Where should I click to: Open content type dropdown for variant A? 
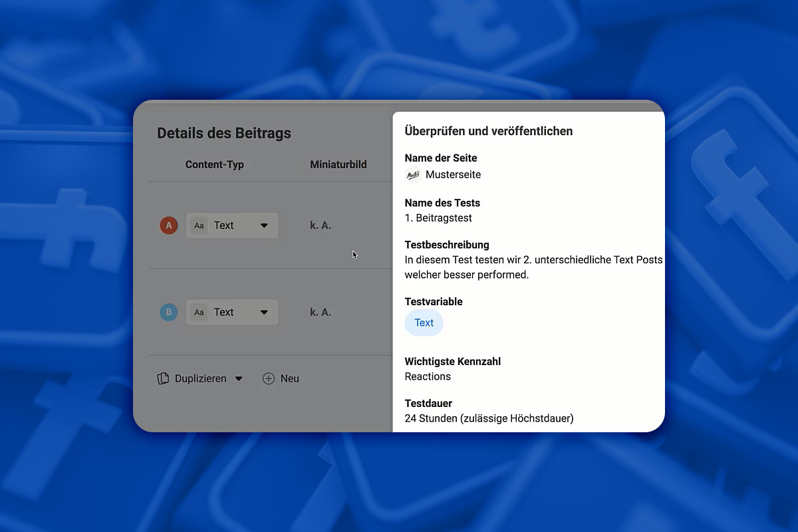pos(232,225)
